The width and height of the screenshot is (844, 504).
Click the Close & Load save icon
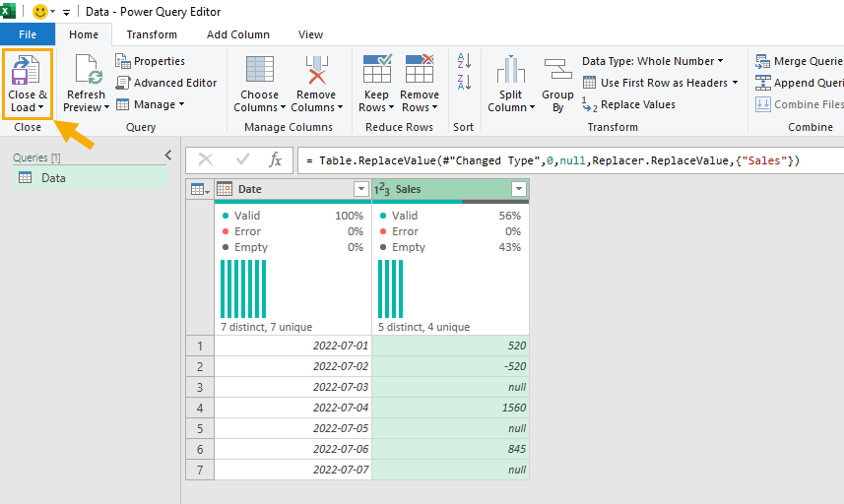click(x=26, y=69)
